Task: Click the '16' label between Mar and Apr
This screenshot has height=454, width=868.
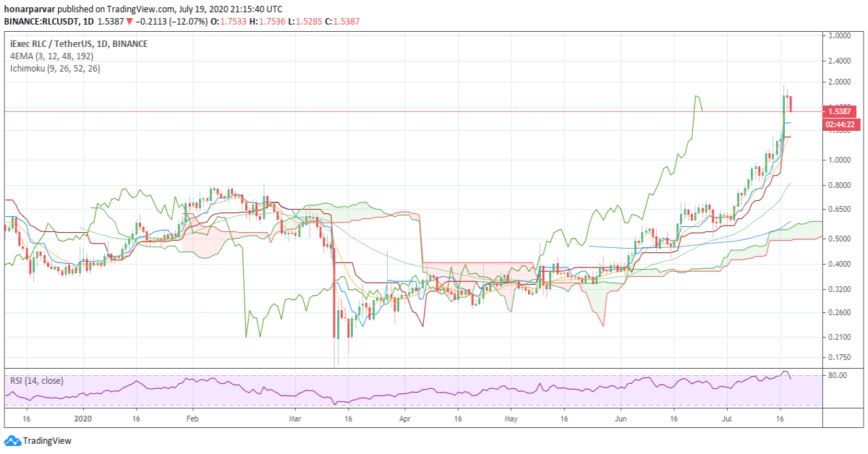Action: click(348, 418)
